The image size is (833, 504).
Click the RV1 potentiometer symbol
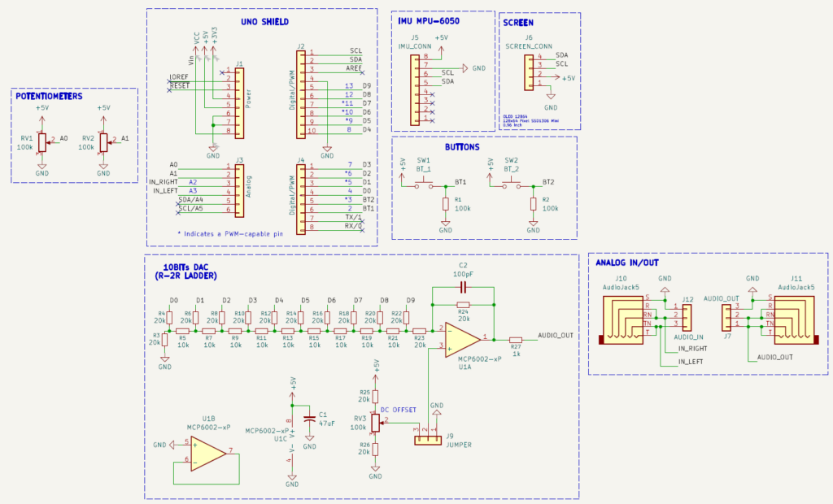(42, 143)
